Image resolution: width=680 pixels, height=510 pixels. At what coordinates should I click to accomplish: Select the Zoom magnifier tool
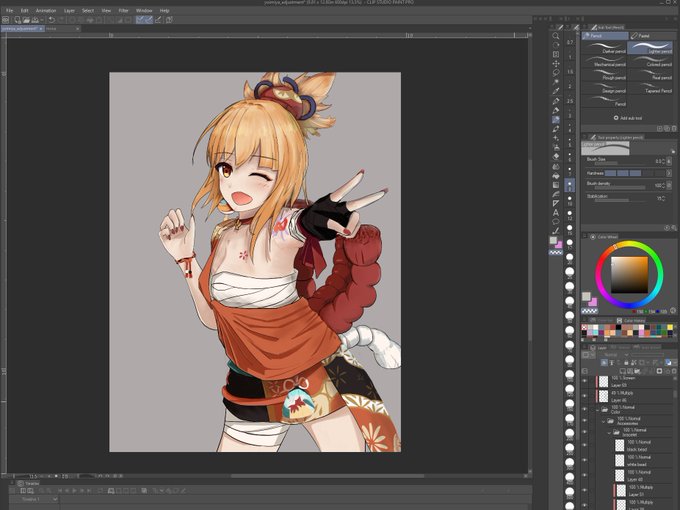[556, 36]
